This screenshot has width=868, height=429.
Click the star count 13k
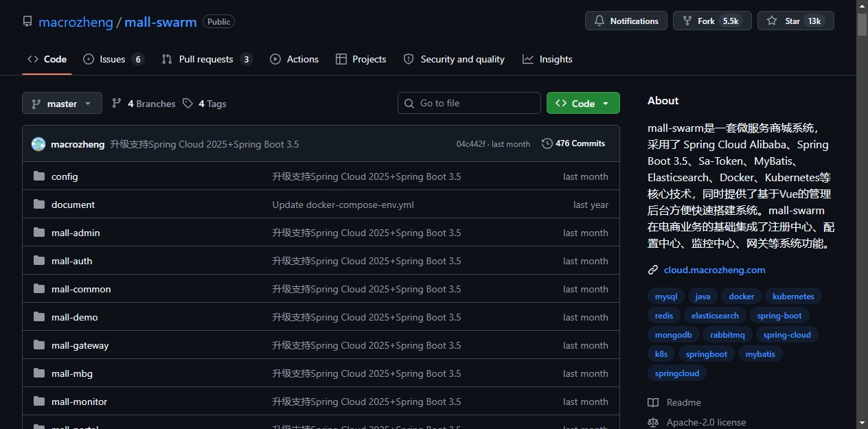pyautogui.click(x=814, y=21)
